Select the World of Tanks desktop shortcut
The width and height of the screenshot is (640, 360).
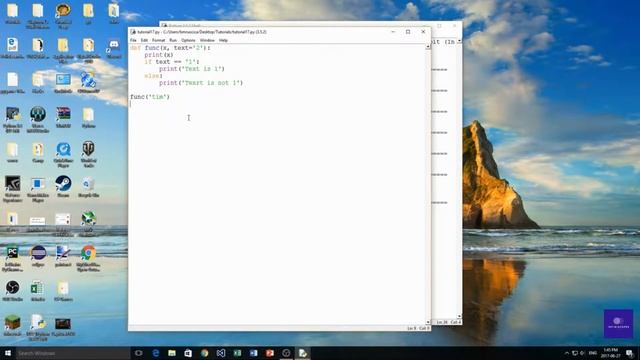[x=88, y=153]
